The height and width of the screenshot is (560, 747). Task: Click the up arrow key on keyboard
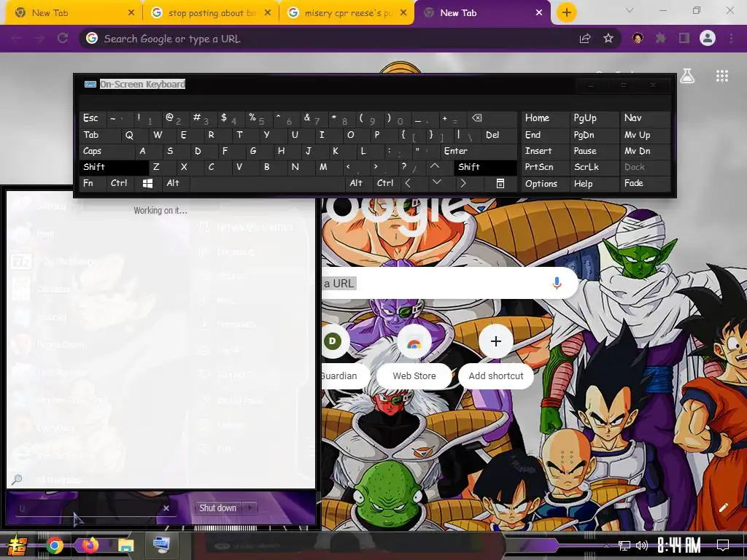click(435, 167)
